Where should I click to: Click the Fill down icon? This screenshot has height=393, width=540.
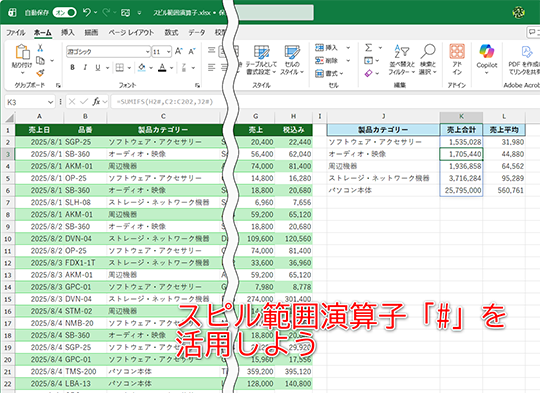click(x=368, y=61)
